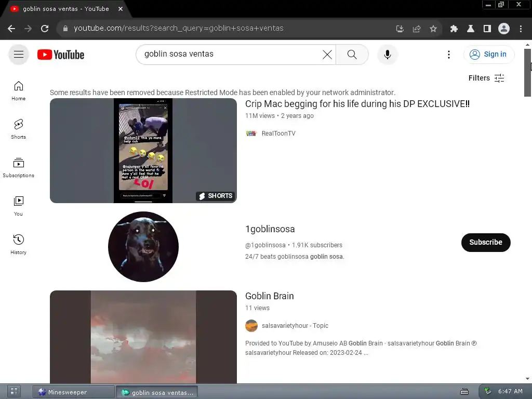
Task: Click the Sign in button
Action: [489, 54]
